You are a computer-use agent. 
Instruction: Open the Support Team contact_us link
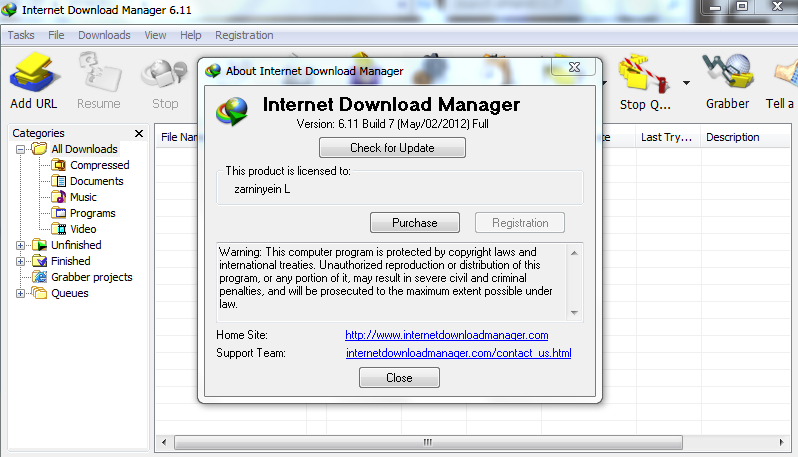coord(459,353)
